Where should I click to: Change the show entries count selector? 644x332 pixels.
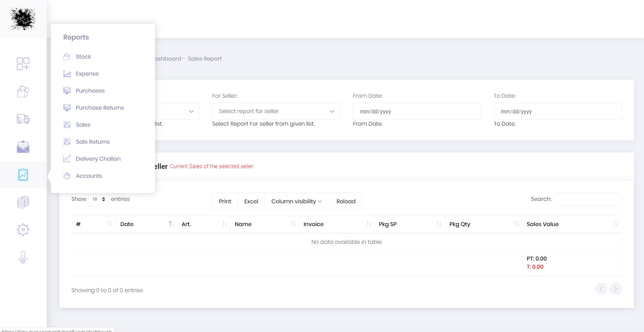(x=99, y=199)
